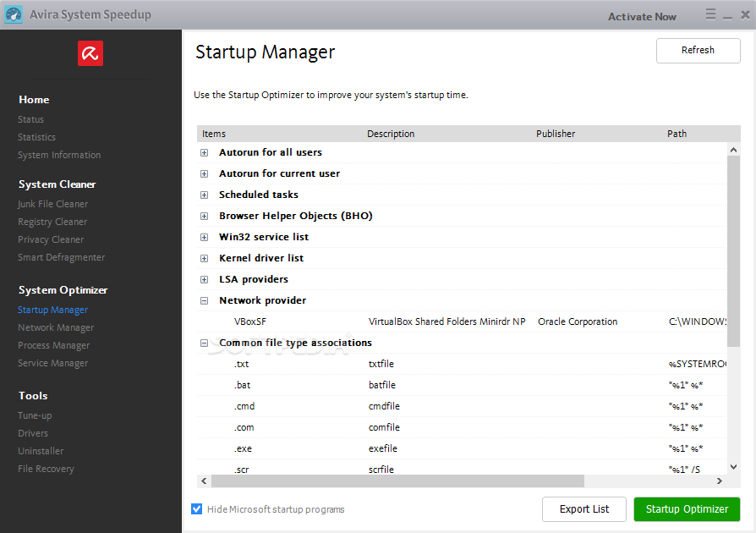The height and width of the screenshot is (533, 756).
Task: Click the txtfile description cell
Action: (x=381, y=364)
